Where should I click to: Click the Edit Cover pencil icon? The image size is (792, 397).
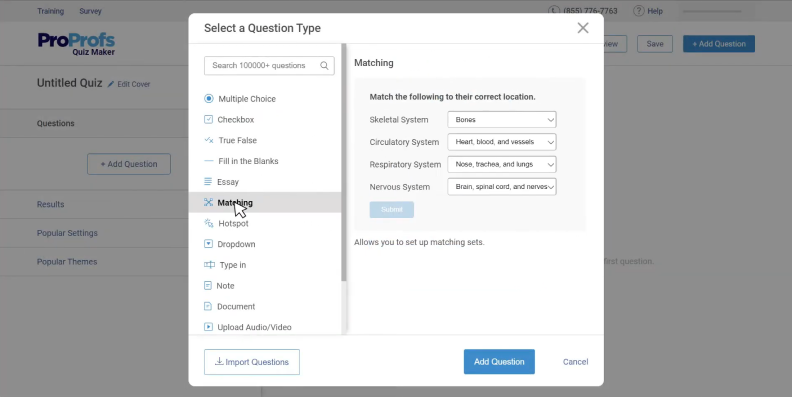(x=111, y=84)
